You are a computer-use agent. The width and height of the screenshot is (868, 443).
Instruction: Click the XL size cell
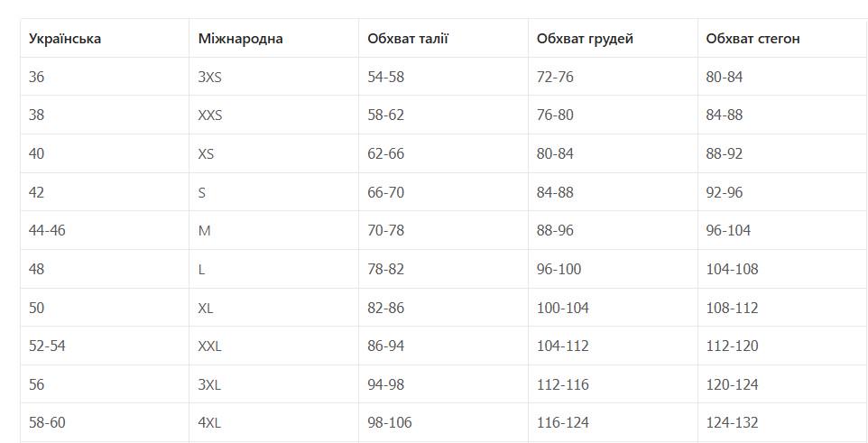tap(206, 308)
